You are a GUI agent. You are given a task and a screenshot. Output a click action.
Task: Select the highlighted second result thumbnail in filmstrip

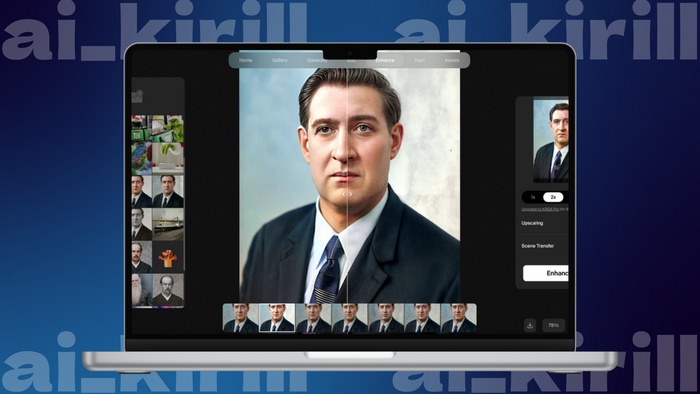(x=277, y=318)
